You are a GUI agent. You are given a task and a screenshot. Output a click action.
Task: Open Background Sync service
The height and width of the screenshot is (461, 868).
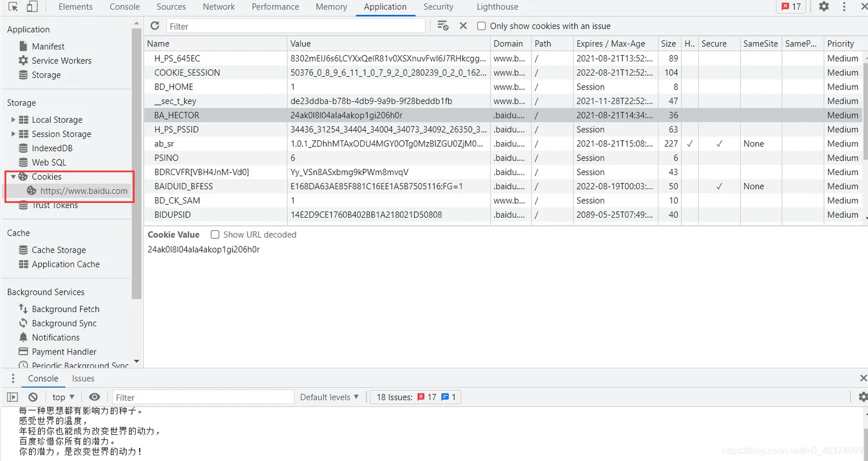pyautogui.click(x=64, y=323)
